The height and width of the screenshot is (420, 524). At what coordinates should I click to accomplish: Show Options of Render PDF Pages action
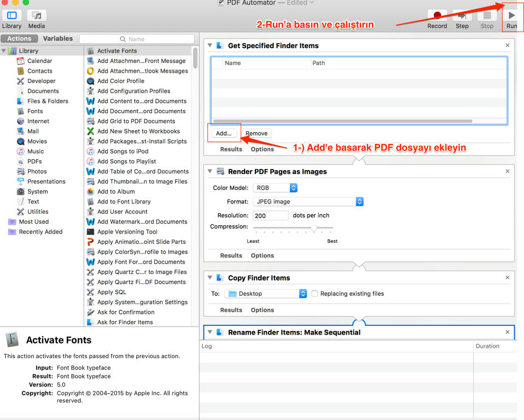click(x=263, y=255)
